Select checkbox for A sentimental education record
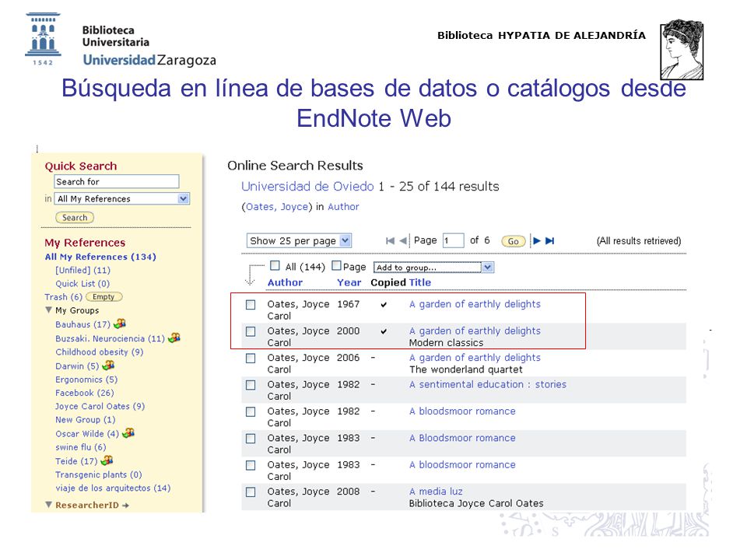The image size is (747, 560). coord(251,385)
